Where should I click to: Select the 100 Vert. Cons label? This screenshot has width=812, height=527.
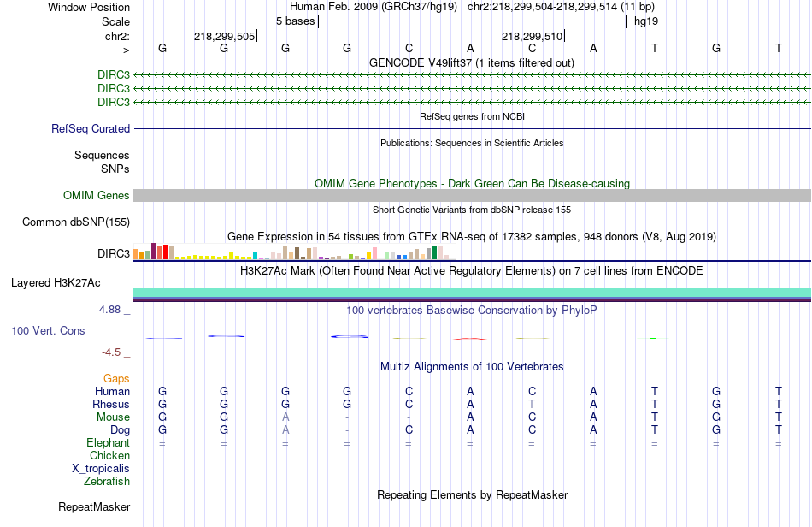click(48, 330)
